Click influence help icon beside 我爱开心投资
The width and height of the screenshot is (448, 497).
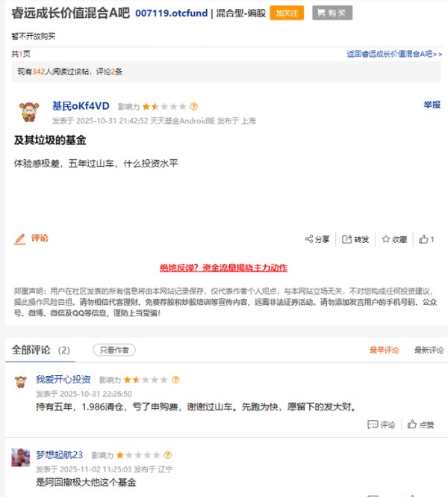click(175, 380)
